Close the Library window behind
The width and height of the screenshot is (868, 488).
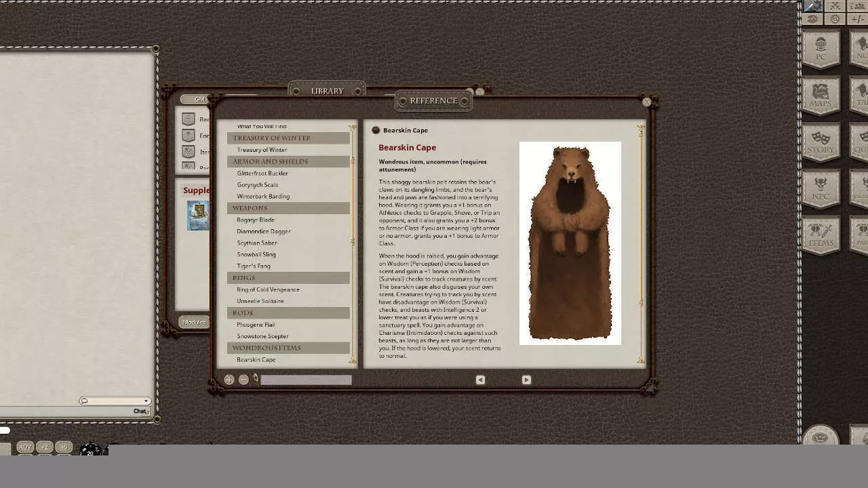click(480, 91)
